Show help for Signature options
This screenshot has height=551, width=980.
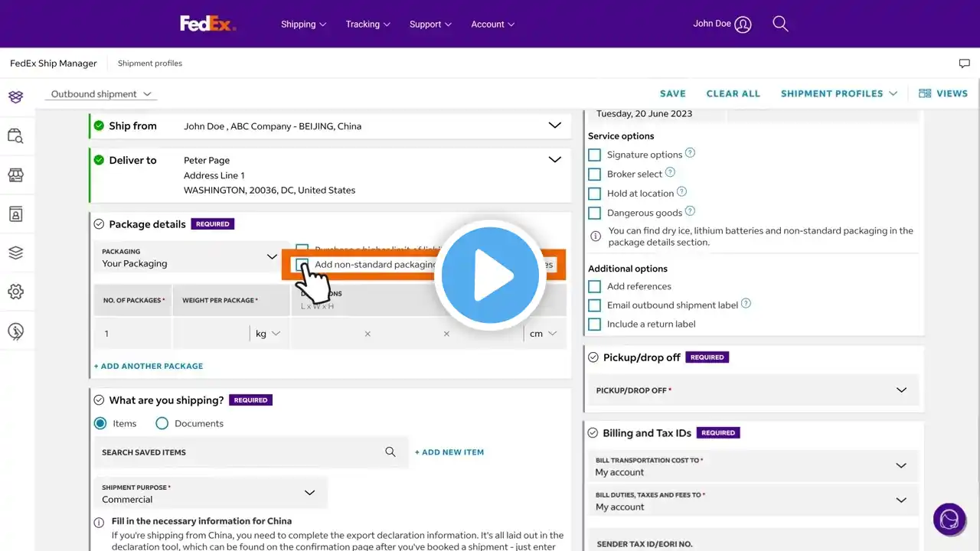pyautogui.click(x=690, y=153)
